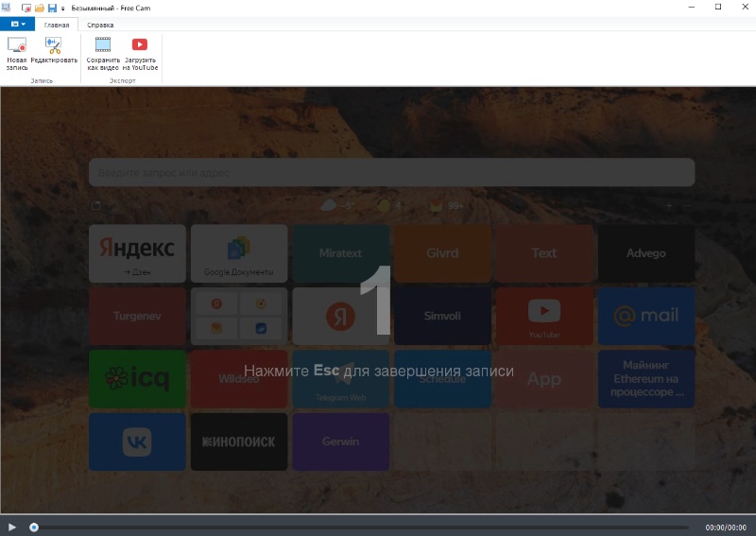This screenshot has width=756, height=536.
Task: Click the Кинопоиск black tile
Action: [239, 441]
